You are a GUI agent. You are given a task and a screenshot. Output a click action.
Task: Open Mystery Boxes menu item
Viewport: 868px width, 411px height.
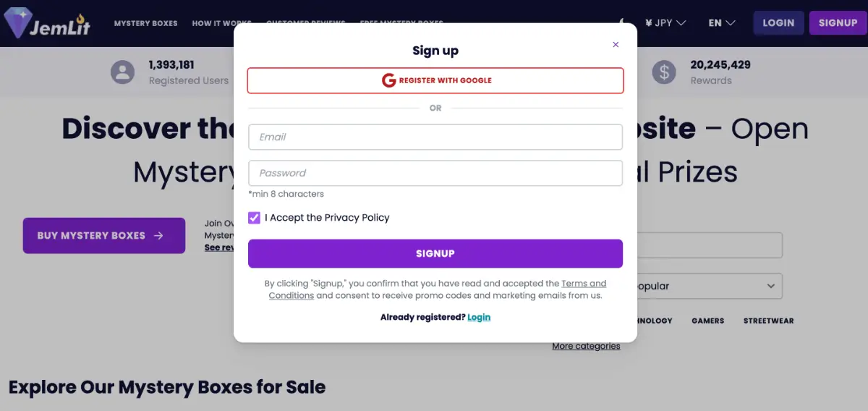click(145, 23)
